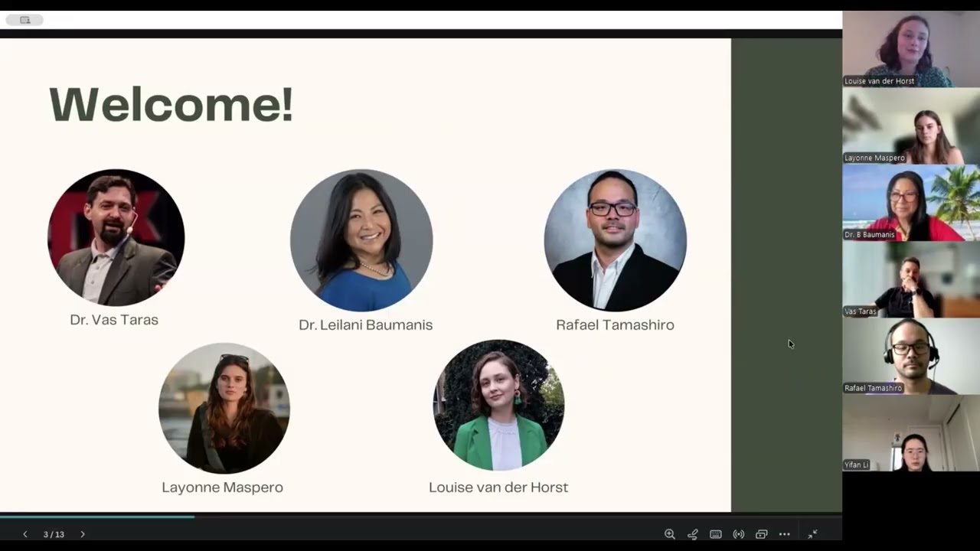Open the three-dot more options menu
This screenshot has width=980, height=551.
[x=784, y=534]
